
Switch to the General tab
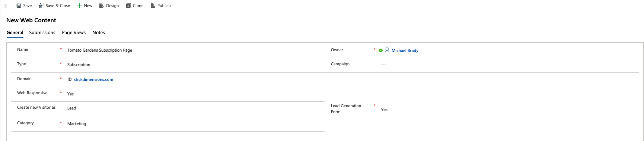(x=15, y=33)
